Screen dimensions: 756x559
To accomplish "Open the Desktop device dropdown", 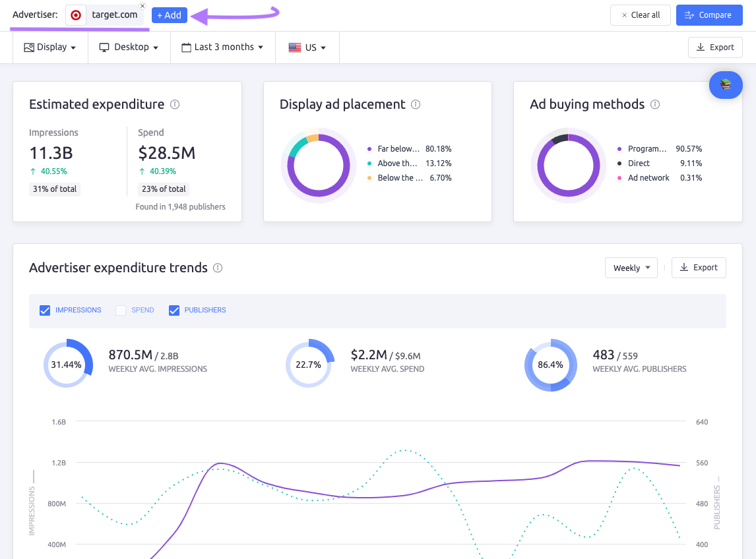I will tap(129, 47).
